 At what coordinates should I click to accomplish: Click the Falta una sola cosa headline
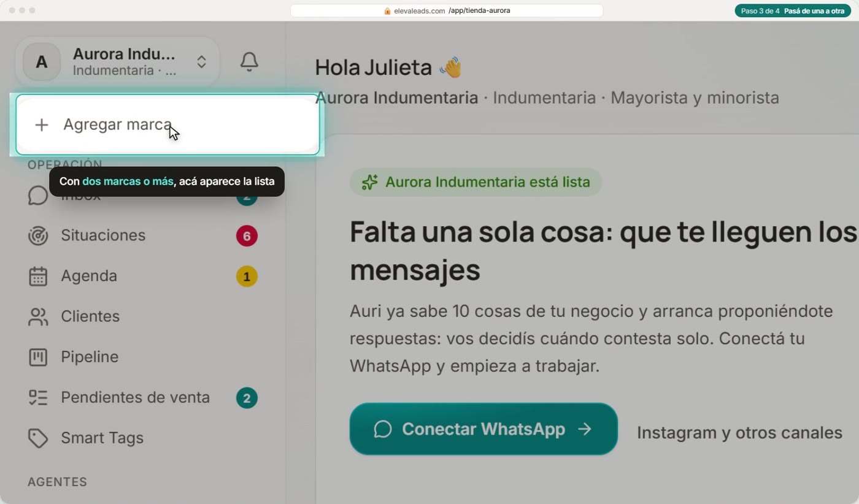[x=603, y=251]
